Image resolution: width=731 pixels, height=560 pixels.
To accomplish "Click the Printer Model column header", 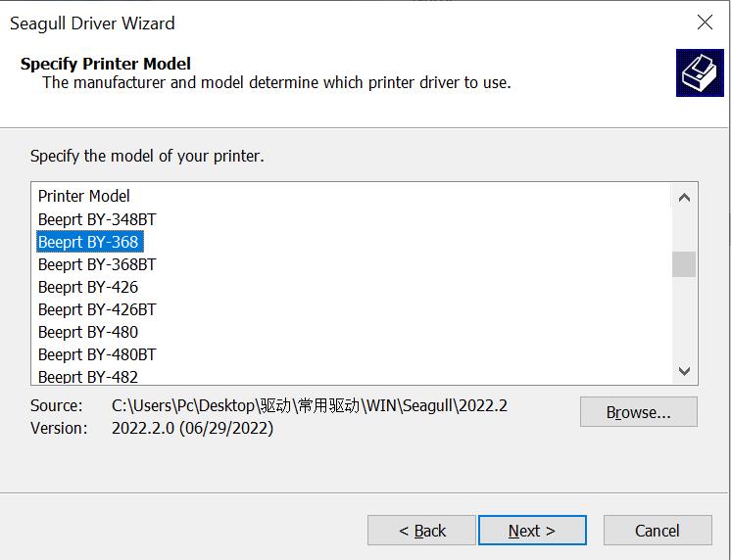I will tap(84, 196).
